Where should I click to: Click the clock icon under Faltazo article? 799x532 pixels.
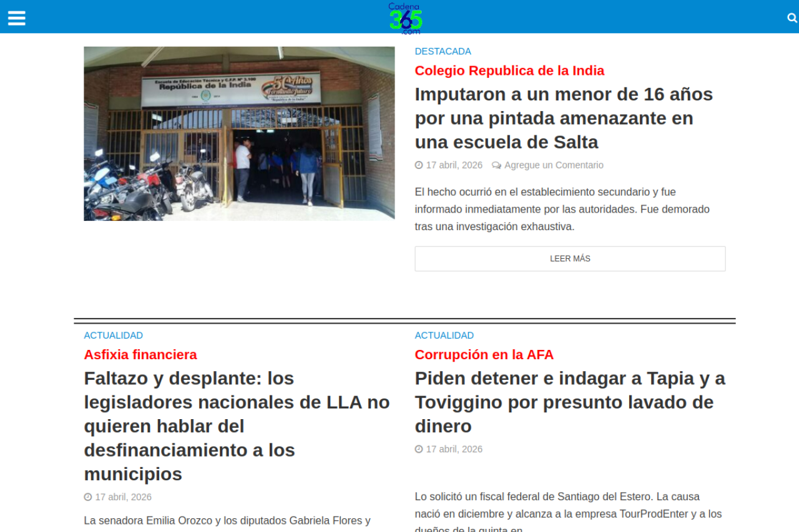(x=88, y=497)
